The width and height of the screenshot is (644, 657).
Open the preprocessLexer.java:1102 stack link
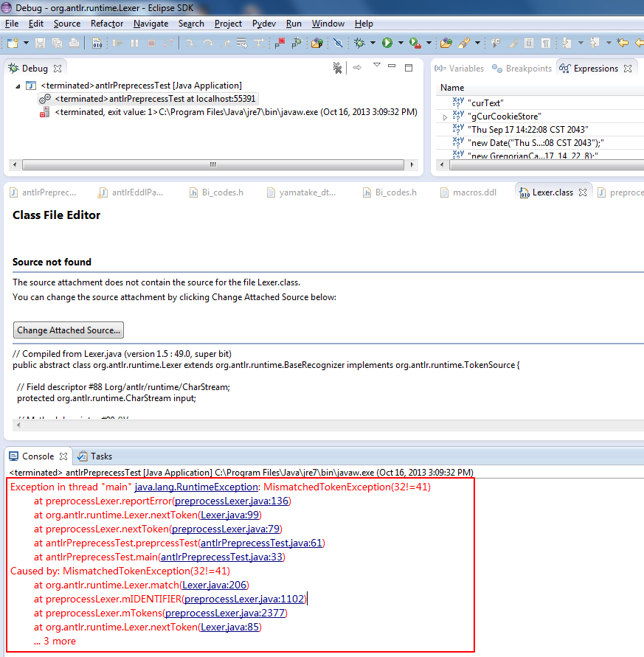pos(244,599)
